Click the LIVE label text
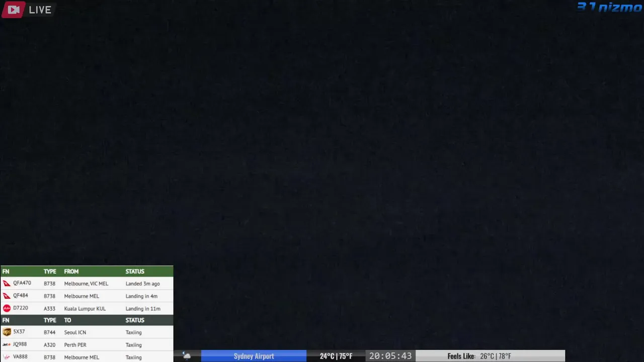 click(40, 10)
